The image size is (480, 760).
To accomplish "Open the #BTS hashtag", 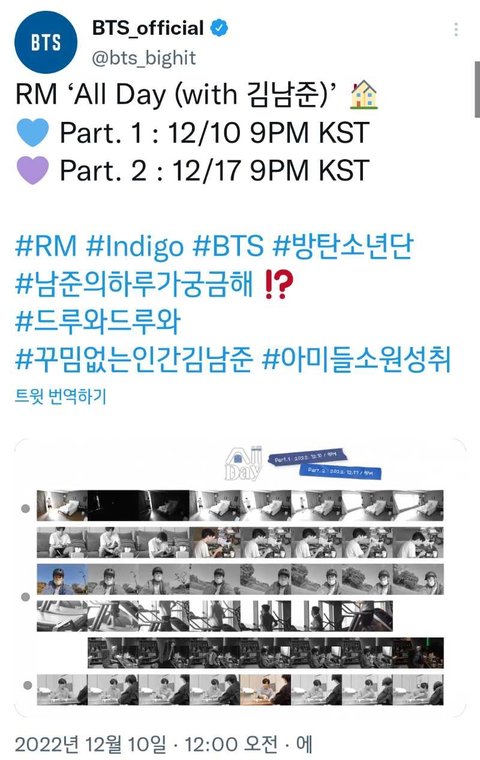I will point(228,246).
